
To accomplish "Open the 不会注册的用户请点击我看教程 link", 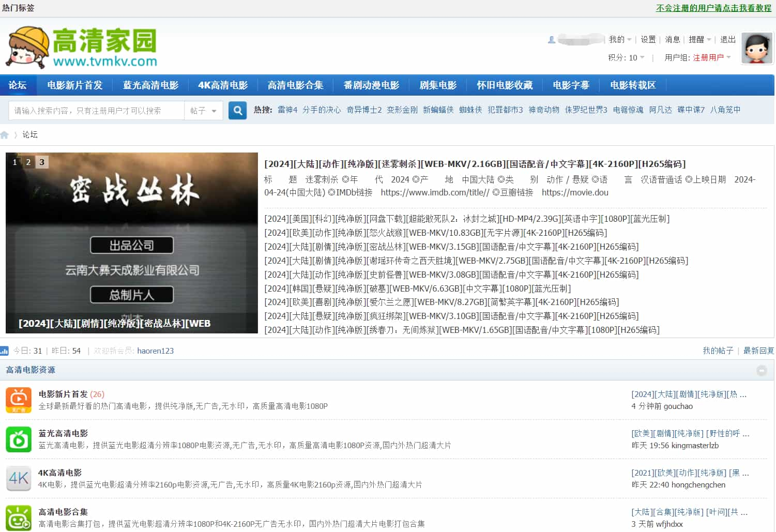I will [x=713, y=8].
